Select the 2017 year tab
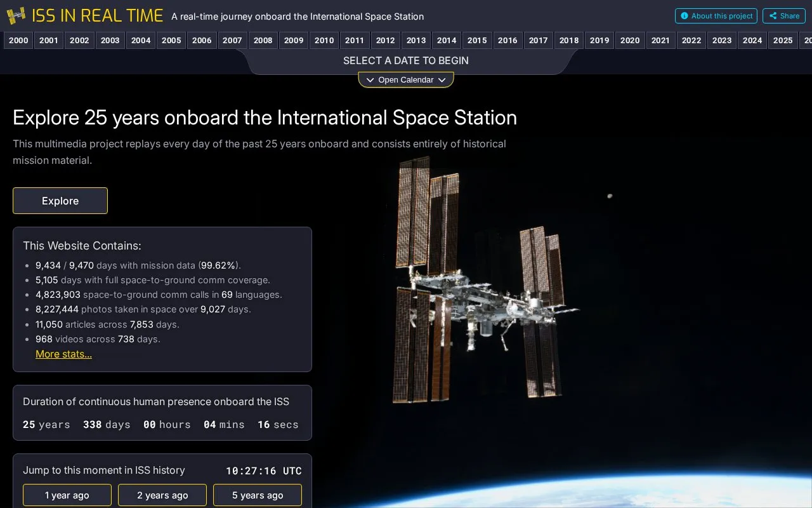Image resolution: width=812 pixels, height=508 pixels. point(538,40)
